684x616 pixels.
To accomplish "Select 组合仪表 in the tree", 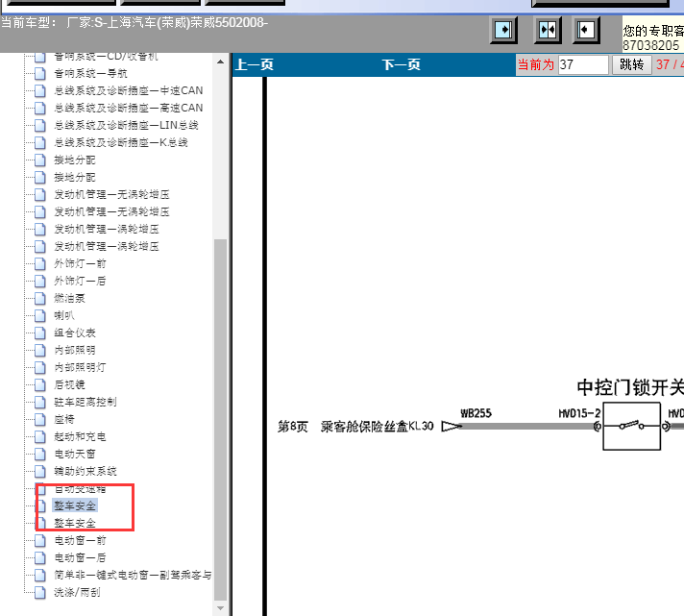I will click(x=75, y=333).
